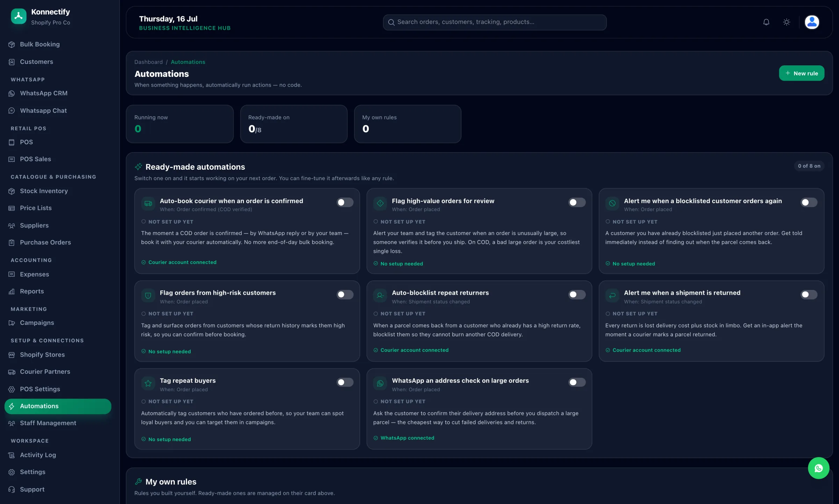Click the Bulk Booking box icon
Screen dimensions: 839x504
point(12,44)
